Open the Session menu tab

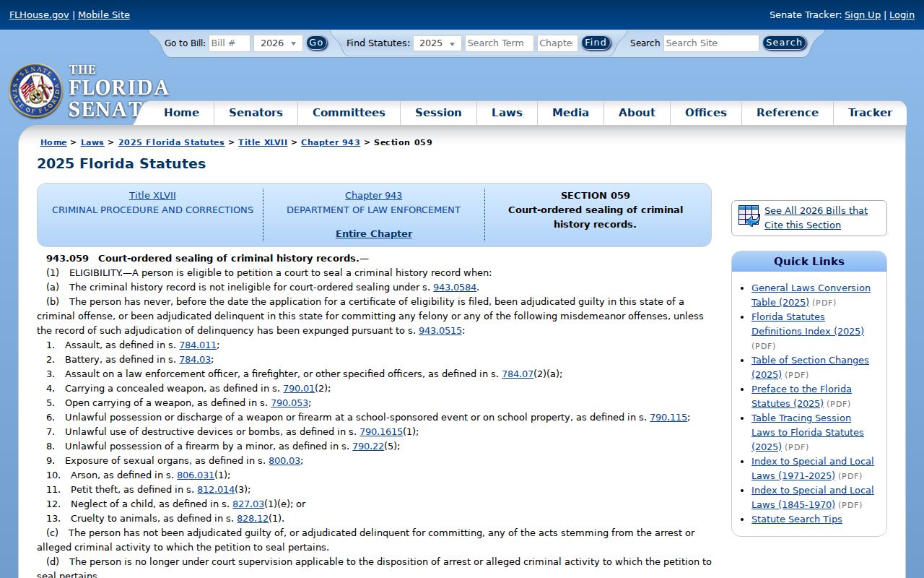coord(438,113)
